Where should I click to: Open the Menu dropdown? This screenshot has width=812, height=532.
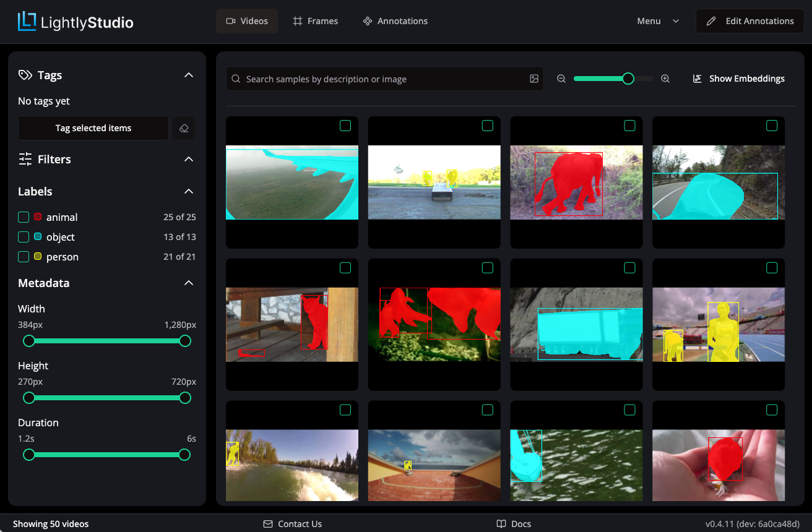click(x=658, y=20)
